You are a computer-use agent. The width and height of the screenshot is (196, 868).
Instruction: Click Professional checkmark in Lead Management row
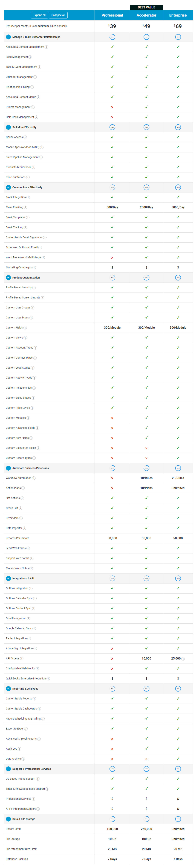(112, 57)
